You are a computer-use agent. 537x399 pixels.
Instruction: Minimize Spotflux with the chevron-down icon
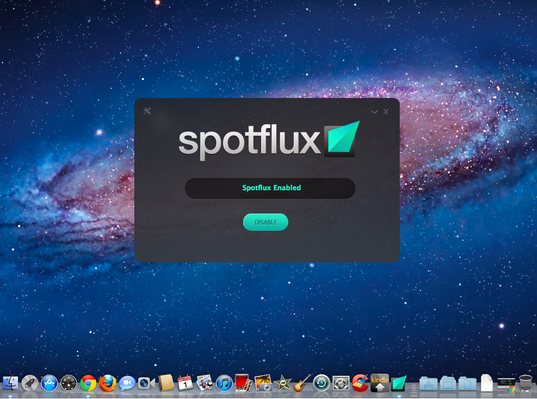click(374, 112)
